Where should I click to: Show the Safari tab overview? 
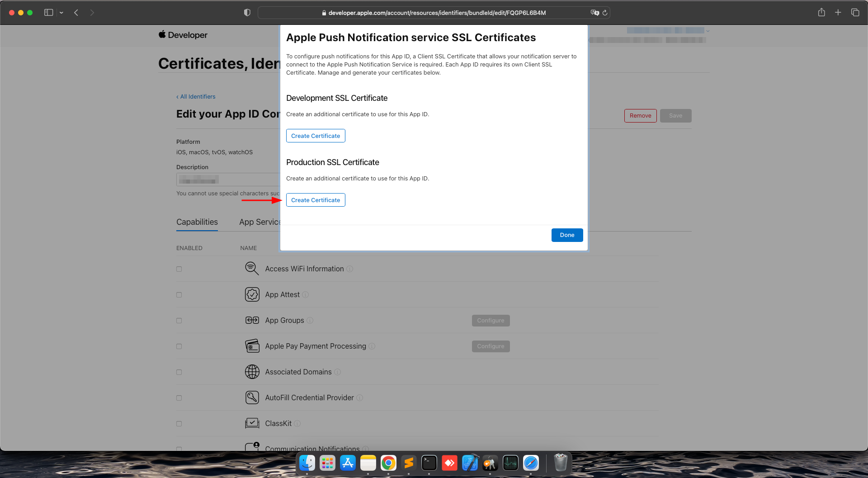coord(855,13)
